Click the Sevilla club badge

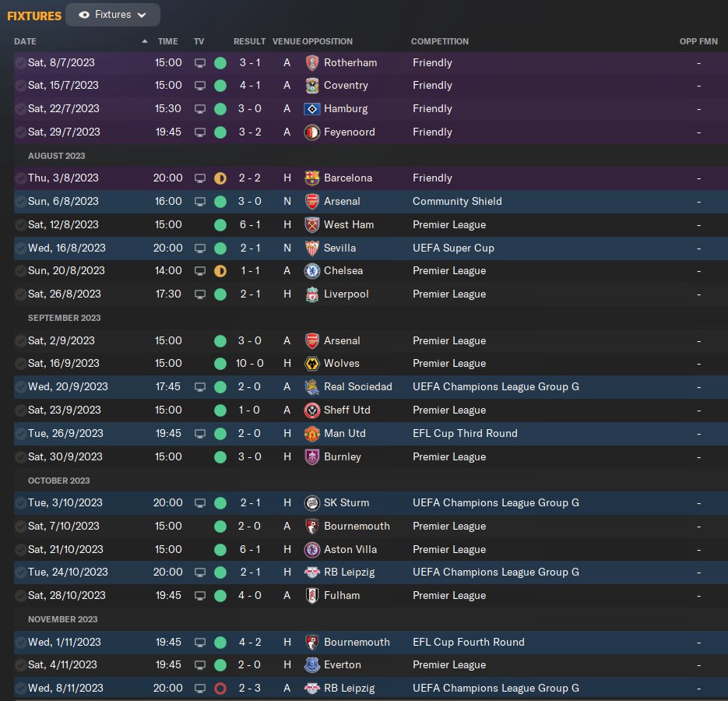coord(312,248)
